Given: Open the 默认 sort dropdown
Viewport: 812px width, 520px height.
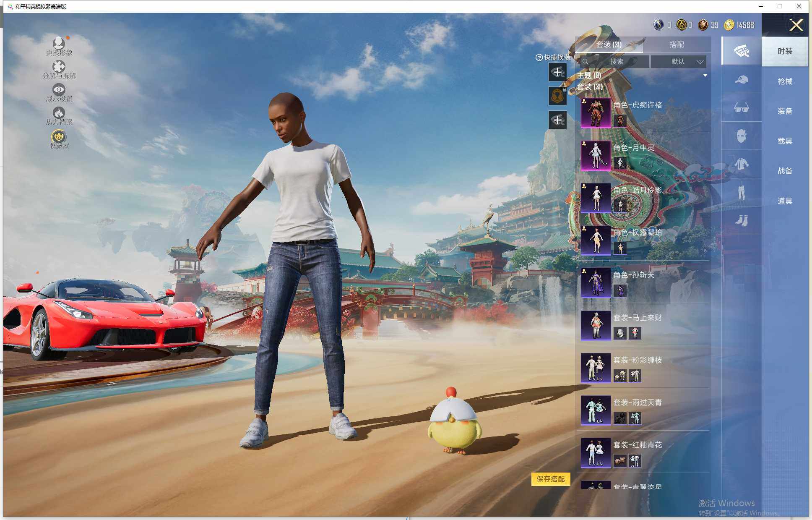Looking at the screenshot, I should (678, 62).
